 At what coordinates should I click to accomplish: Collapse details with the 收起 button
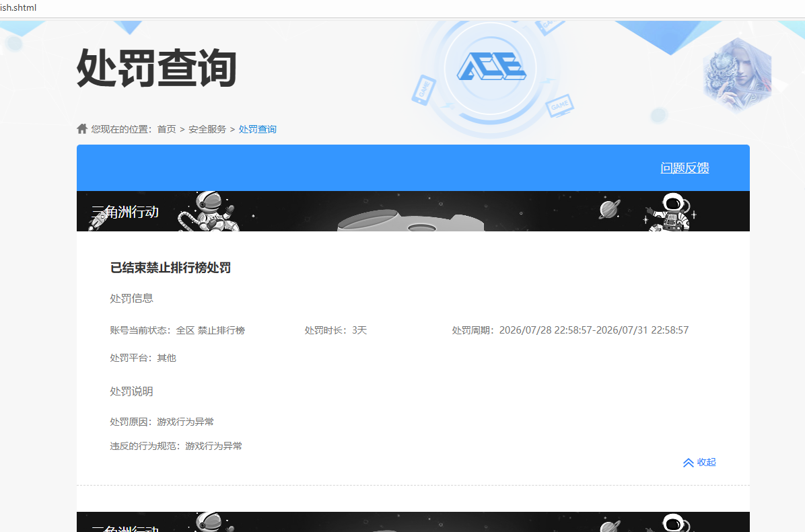tap(699, 462)
